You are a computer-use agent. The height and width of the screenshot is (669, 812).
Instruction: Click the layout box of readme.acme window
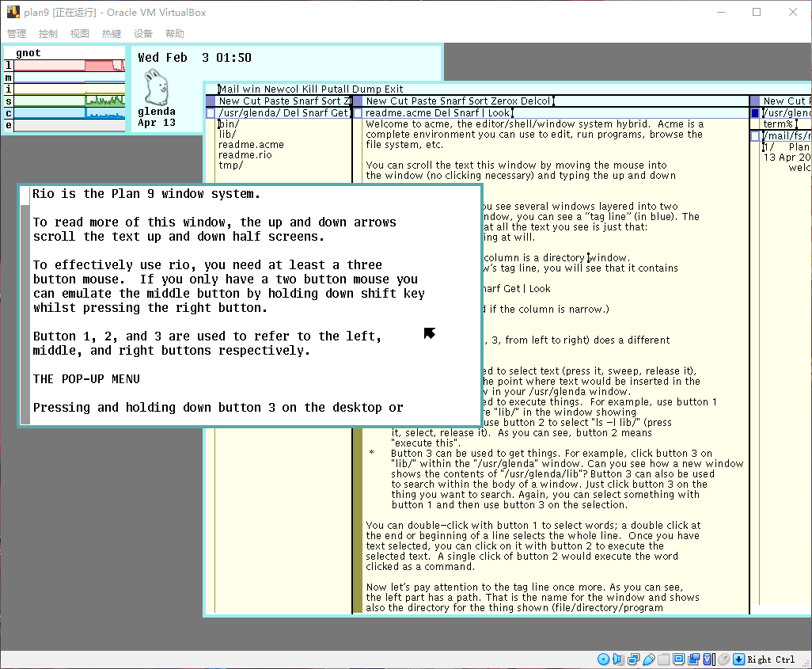tap(357, 113)
